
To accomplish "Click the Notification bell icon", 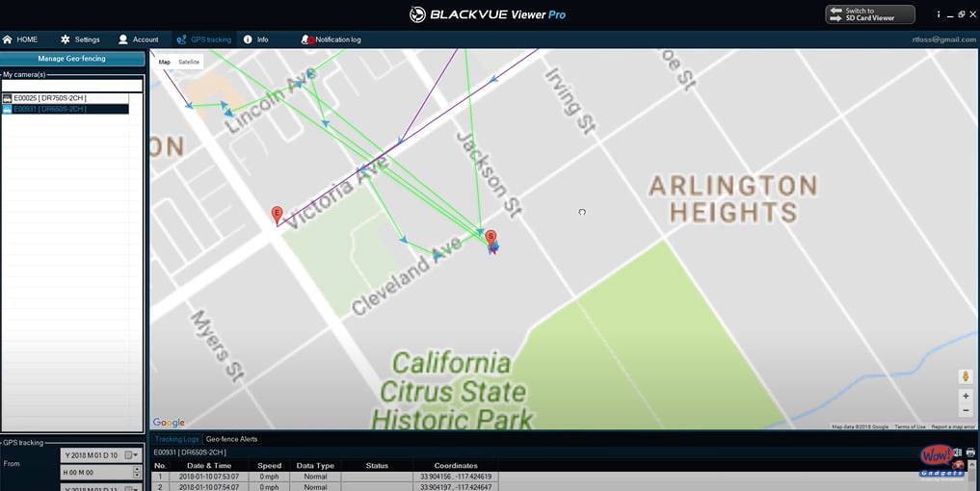I will (306, 39).
